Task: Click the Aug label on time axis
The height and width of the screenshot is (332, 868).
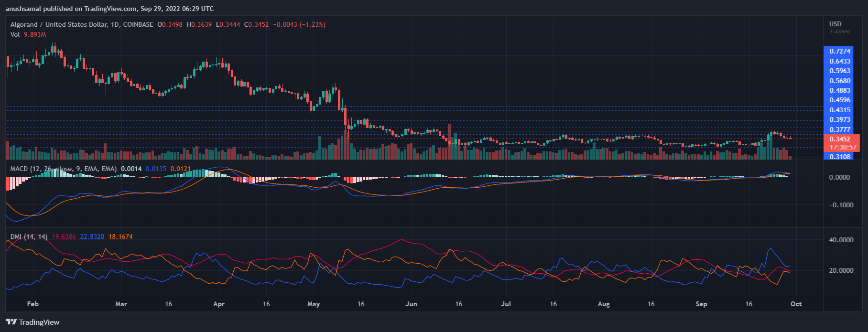Action: (604, 304)
